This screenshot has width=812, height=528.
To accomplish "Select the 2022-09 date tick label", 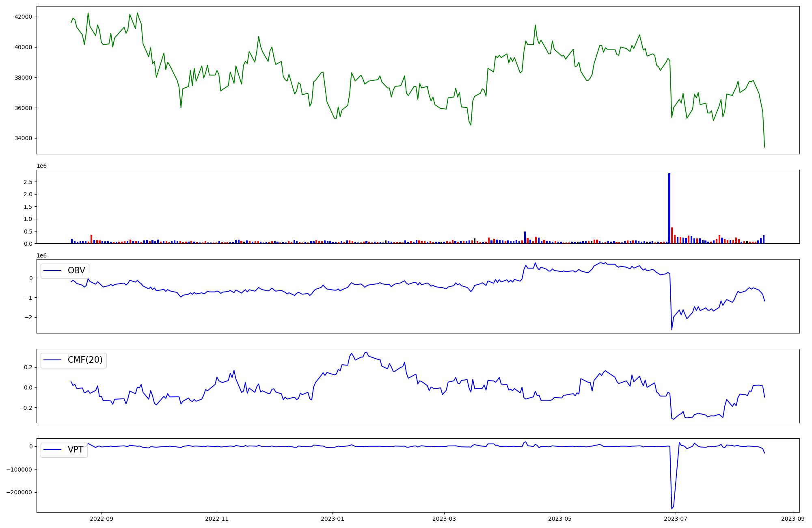I will pos(101,519).
